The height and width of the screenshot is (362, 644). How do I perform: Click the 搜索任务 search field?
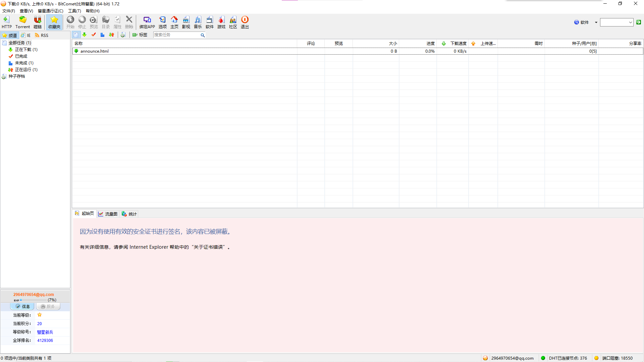176,35
